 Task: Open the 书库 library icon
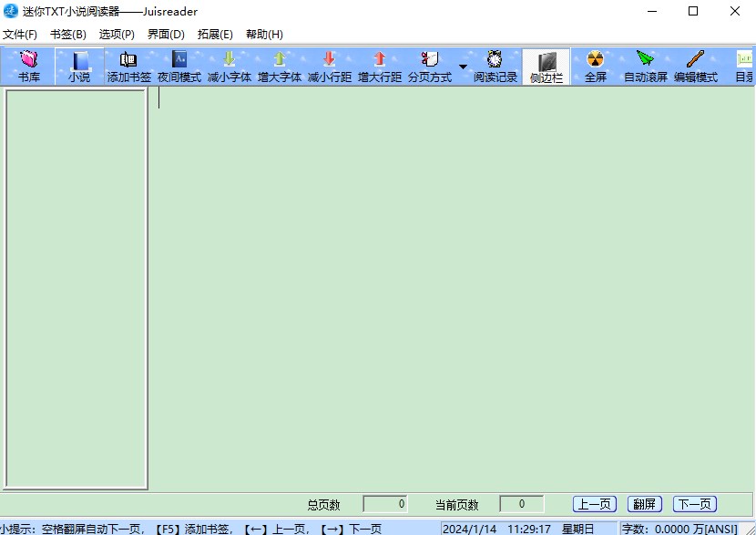tap(29, 67)
